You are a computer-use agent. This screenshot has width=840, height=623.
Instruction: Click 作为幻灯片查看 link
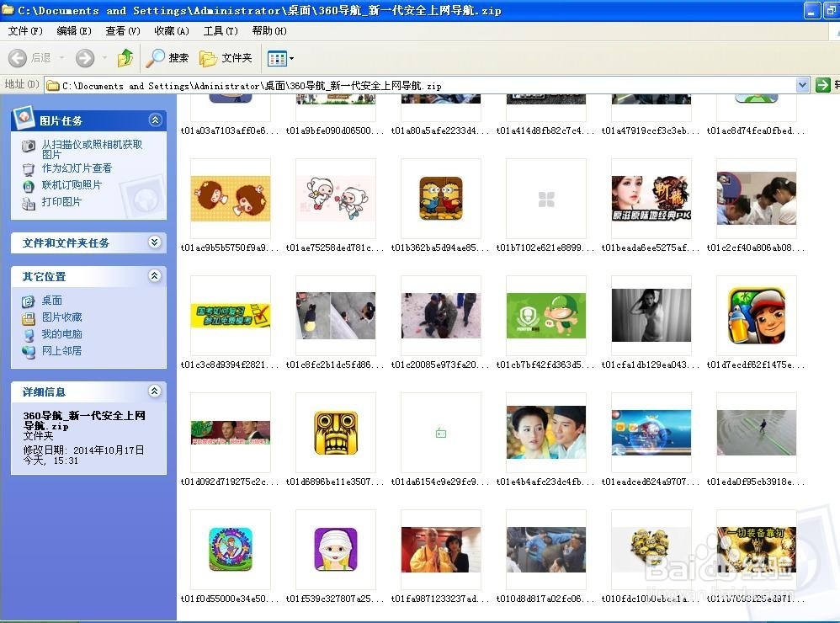point(77,168)
